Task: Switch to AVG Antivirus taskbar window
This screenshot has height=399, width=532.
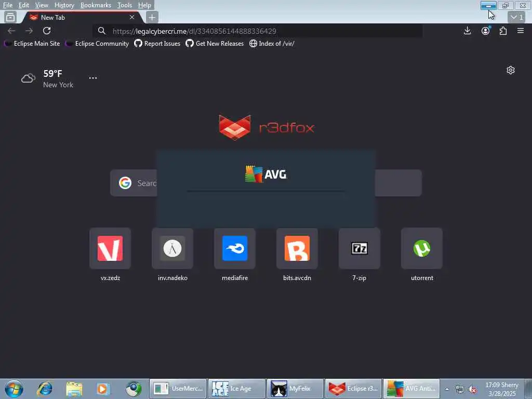Action: pos(411,389)
